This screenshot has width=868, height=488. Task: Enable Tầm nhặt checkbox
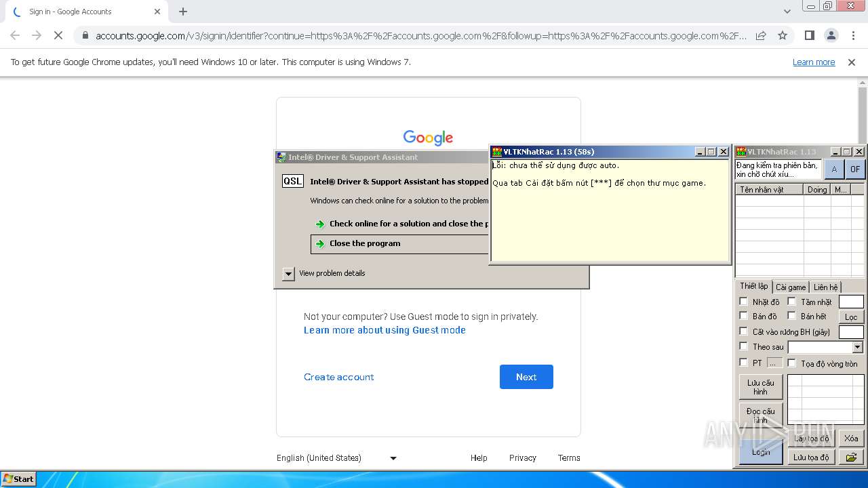tap(791, 302)
